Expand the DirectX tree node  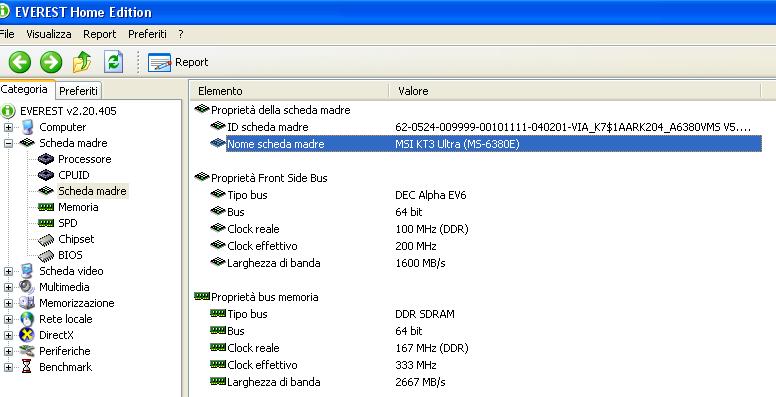point(8,335)
